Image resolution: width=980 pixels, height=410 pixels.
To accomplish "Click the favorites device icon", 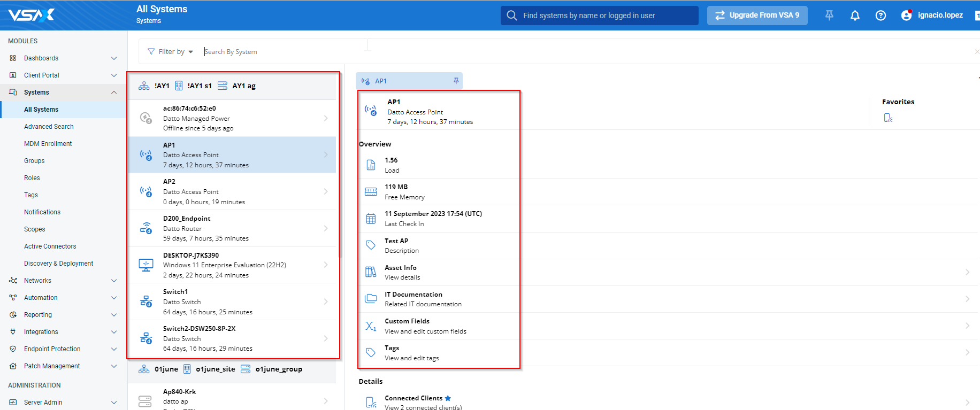I will click(888, 118).
